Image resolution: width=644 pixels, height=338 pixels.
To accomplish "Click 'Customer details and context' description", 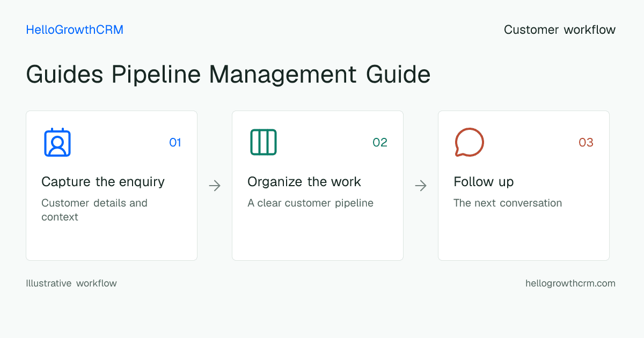I will tap(94, 210).
